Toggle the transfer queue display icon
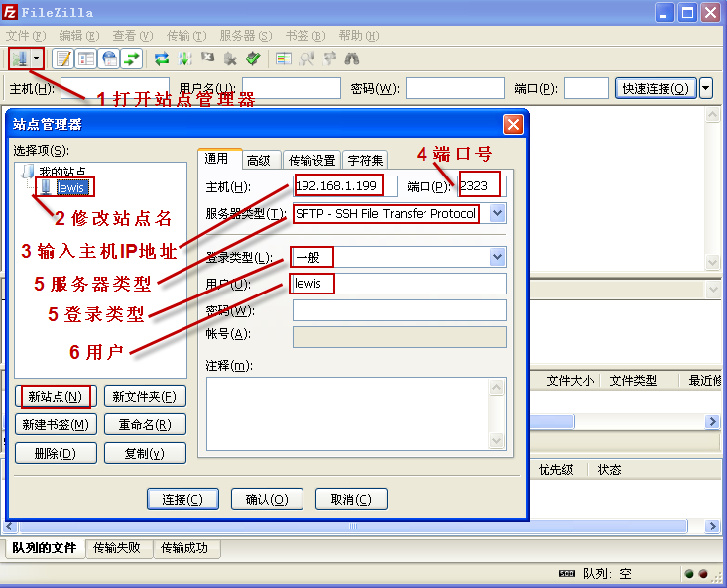The image size is (727, 588). coord(132,59)
